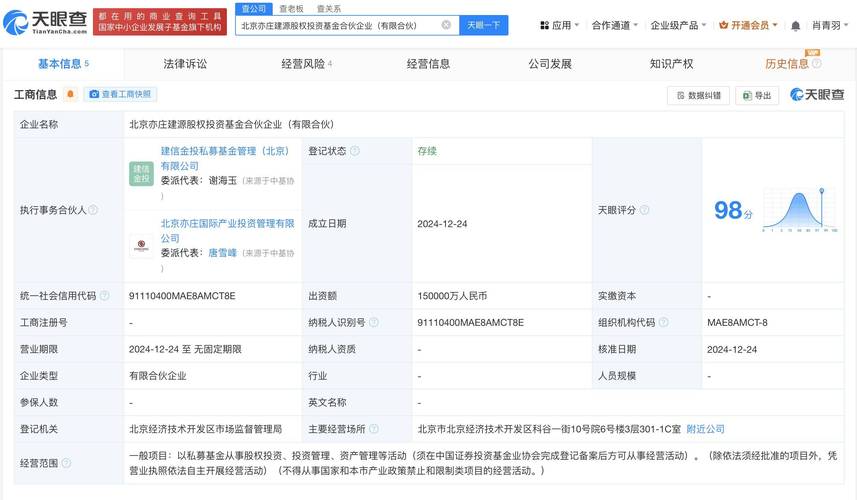Viewport: 857px width, 500px height.
Task: Open the TianYanCha logo homepage
Action: pos(45,22)
